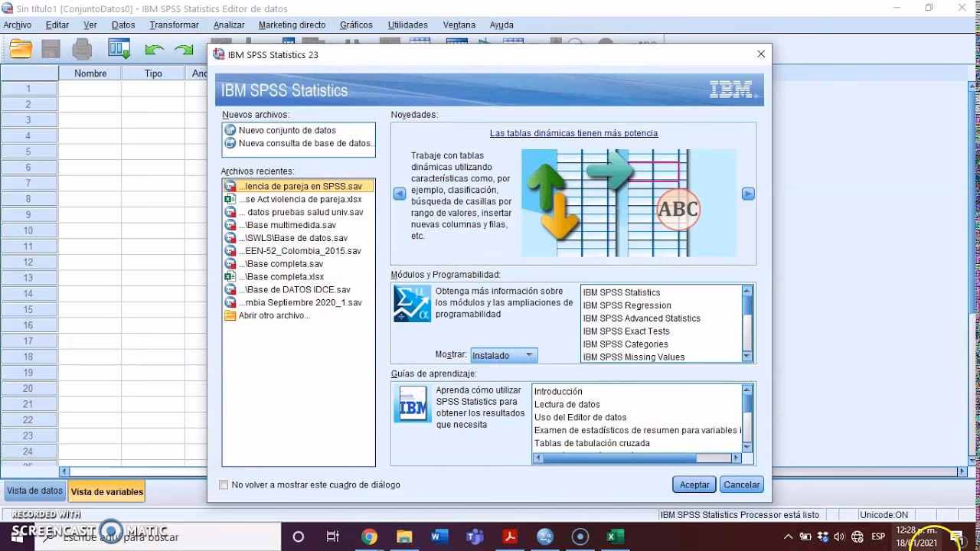This screenshot has width=980, height=551.
Task: Select row 5 header in variable view
Action: click(28, 152)
